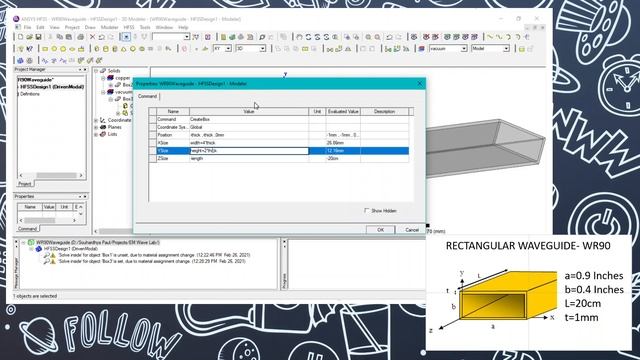Screen dimensions: 640x360
Task: Expand the Lists tree node
Action: pyautogui.click(x=96, y=134)
